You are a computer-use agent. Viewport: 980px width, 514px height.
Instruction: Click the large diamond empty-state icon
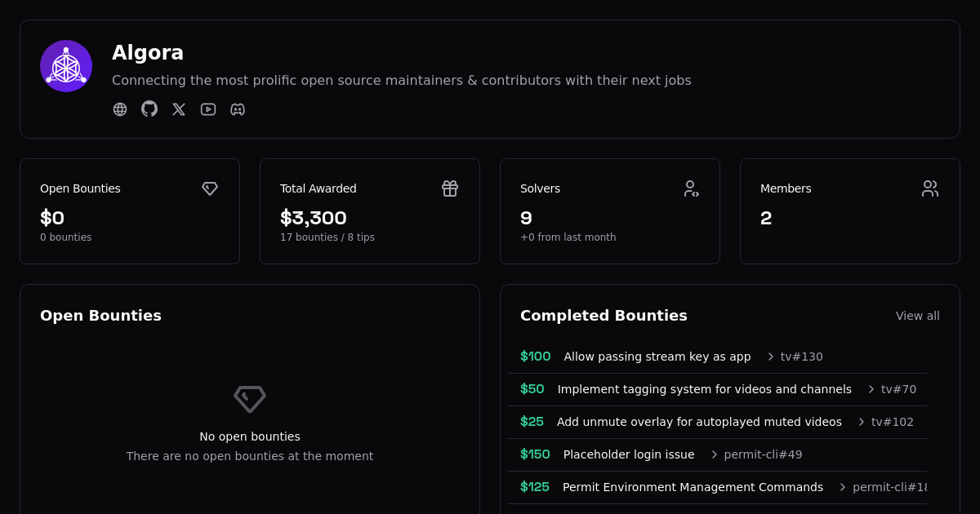click(250, 399)
